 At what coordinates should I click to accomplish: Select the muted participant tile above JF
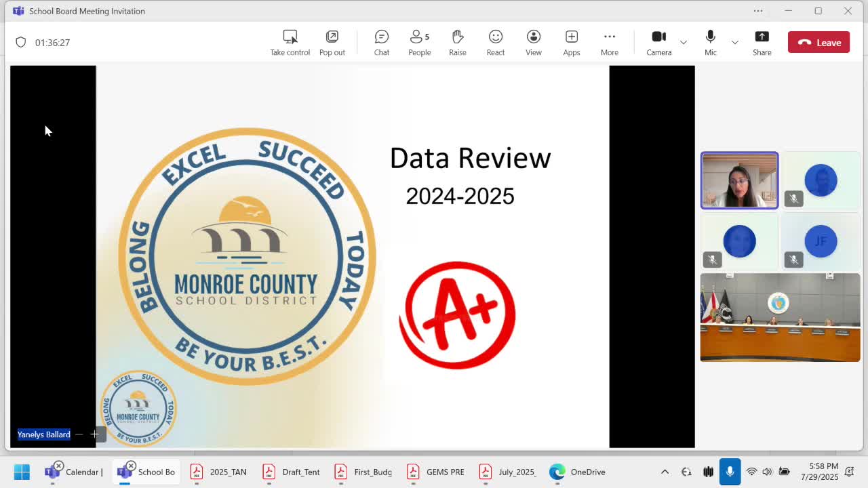(x=821, y=180)
